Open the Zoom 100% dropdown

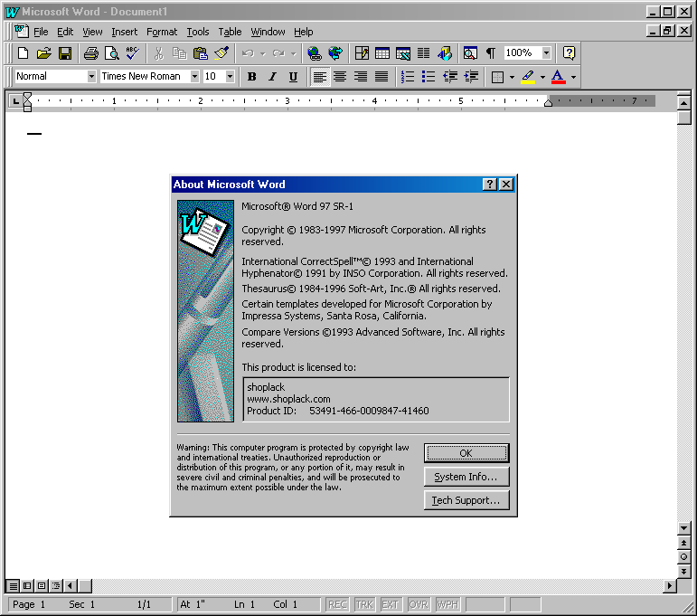[x=546, y=53]
